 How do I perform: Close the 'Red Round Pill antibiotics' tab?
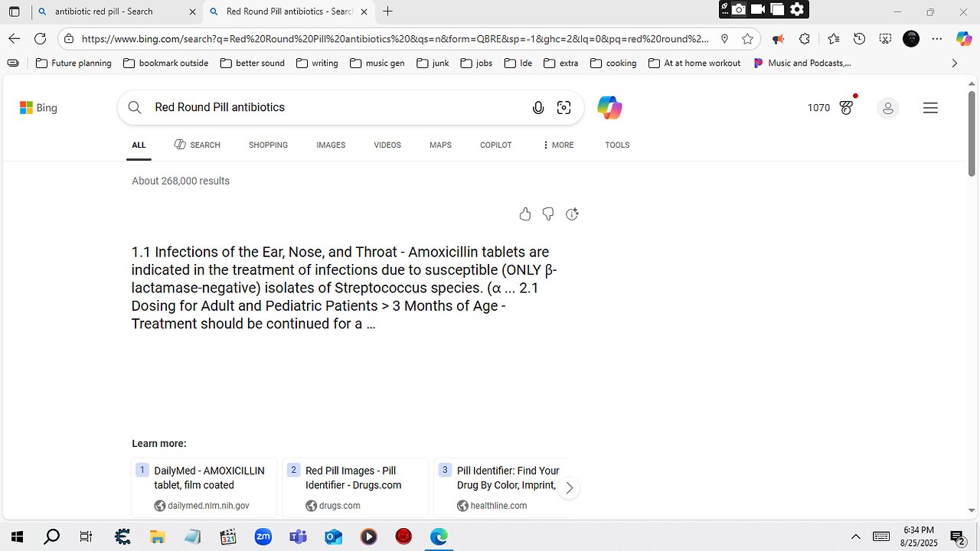coord(364,11)
